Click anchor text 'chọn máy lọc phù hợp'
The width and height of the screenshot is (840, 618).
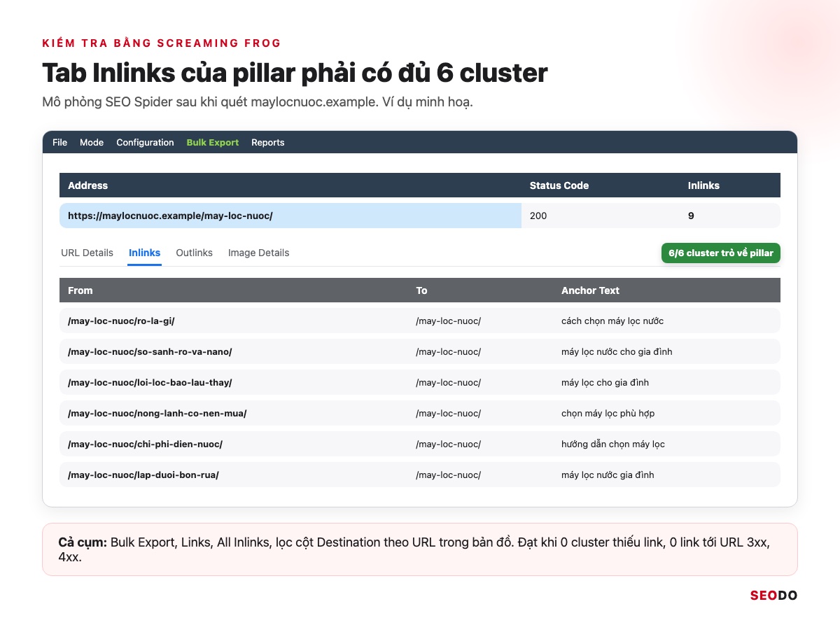[608, 413]
